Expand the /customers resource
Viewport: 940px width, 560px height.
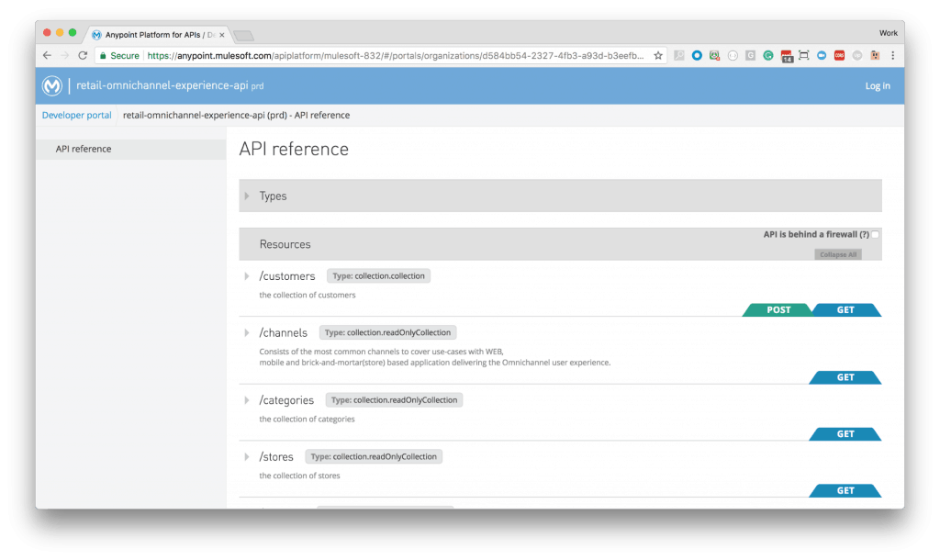coord(246,275)
